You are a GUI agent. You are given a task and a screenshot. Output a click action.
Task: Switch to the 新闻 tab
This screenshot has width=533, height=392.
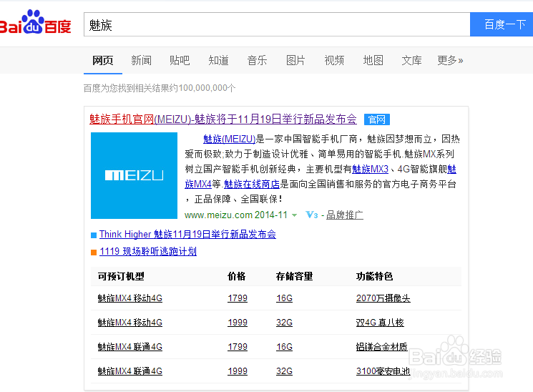click(142, 61)
